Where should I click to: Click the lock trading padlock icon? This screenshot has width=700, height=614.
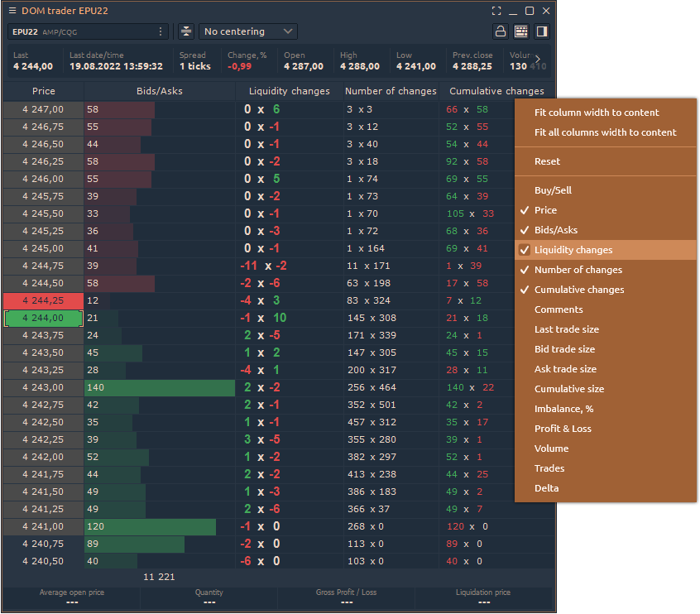(500, 31)
